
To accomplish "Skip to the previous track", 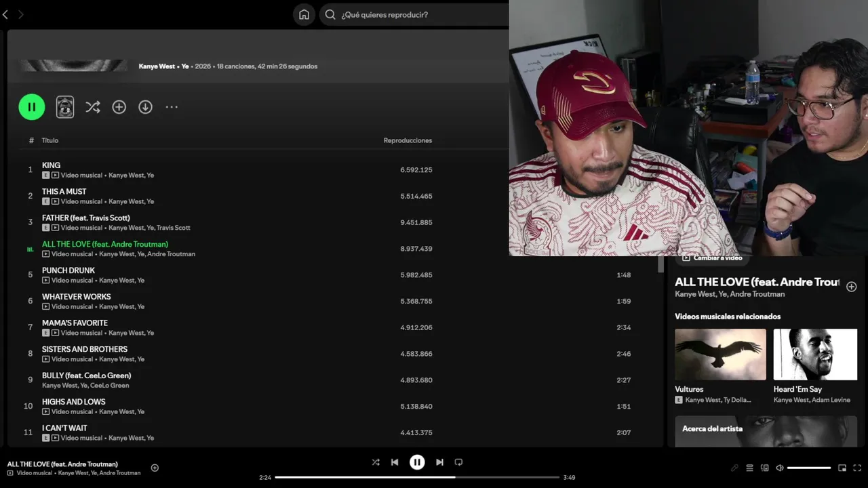I will tap(395, 462).
